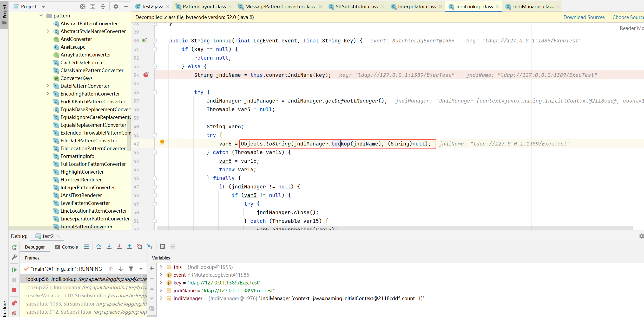Stop the debug session with red square
Image resolution: width=644 pixels, height=317 pixels.
pyautogui.click(x=14, y=290)
